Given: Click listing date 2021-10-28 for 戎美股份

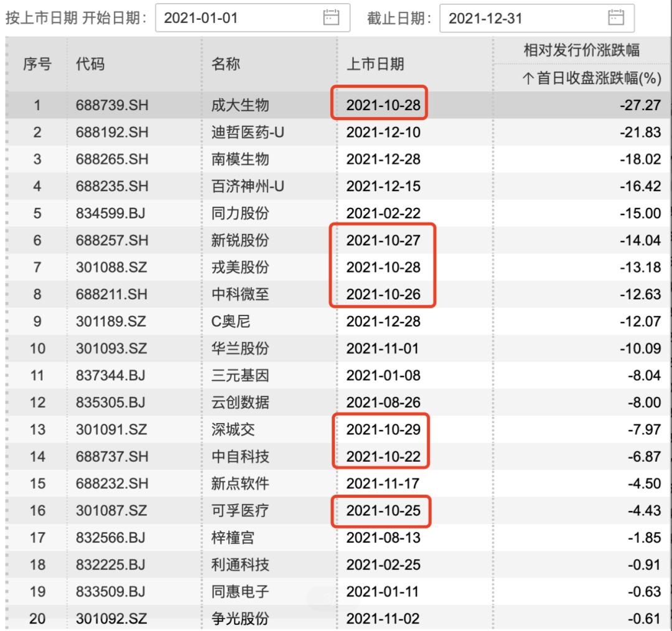Looking at the screenshot, I should click(x=383, y=267).
